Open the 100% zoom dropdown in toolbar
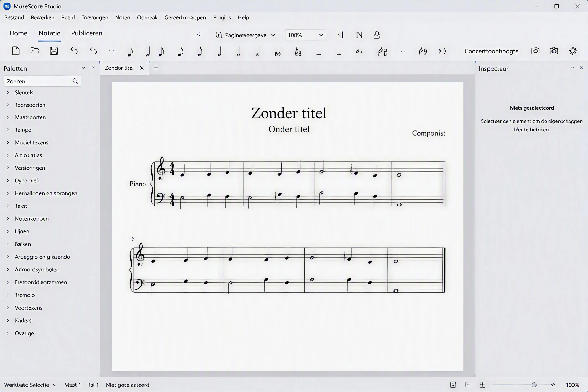The image size is (588, 392). click(x=305, y=35)
